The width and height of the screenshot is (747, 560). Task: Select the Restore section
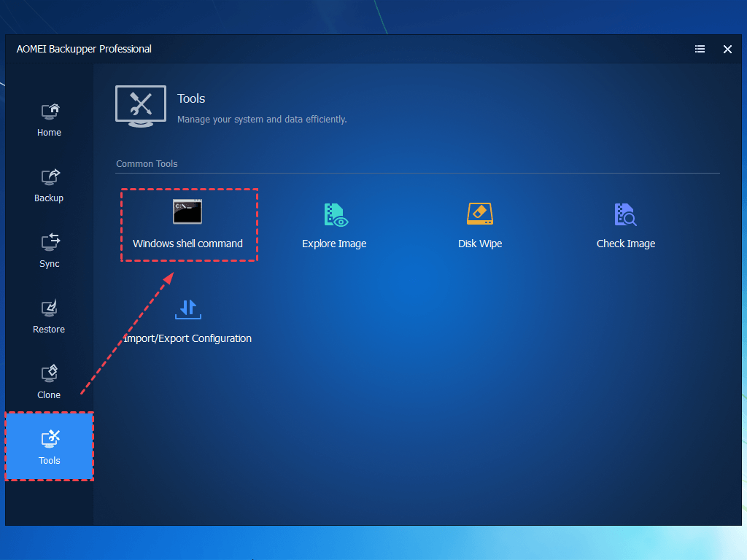49,317
